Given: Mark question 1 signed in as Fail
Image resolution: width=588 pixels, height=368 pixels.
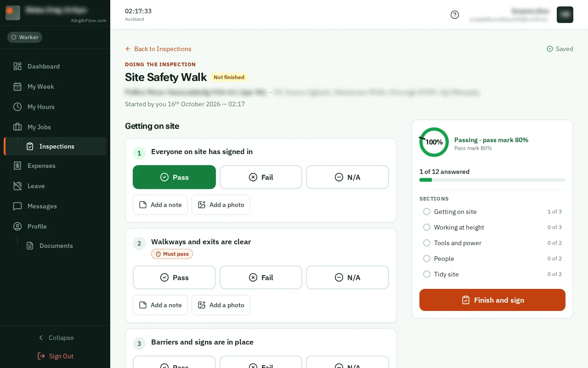Looking at the screenshot, I should point(261,177).
